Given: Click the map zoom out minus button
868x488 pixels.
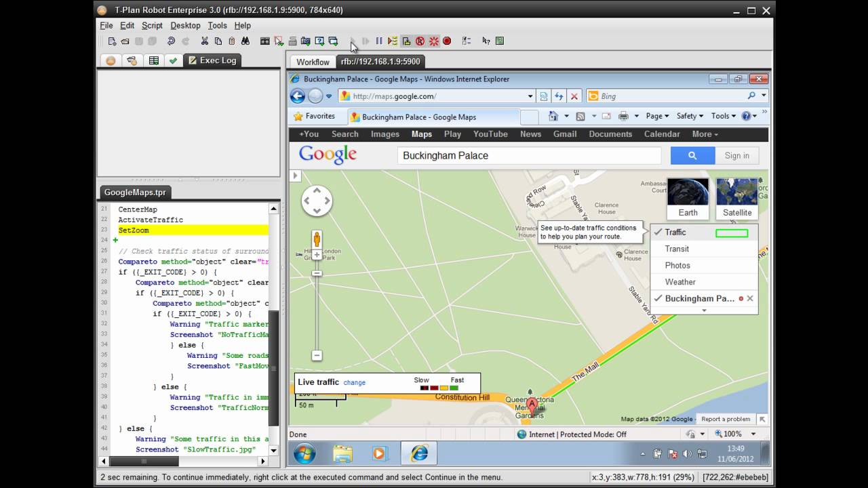Looking at the screenshot, I should 317,355.
